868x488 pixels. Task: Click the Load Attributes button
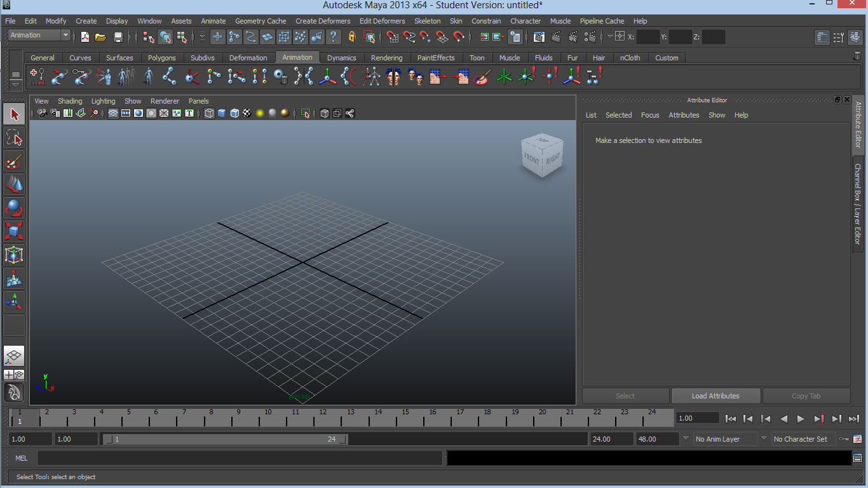[715, 396]
